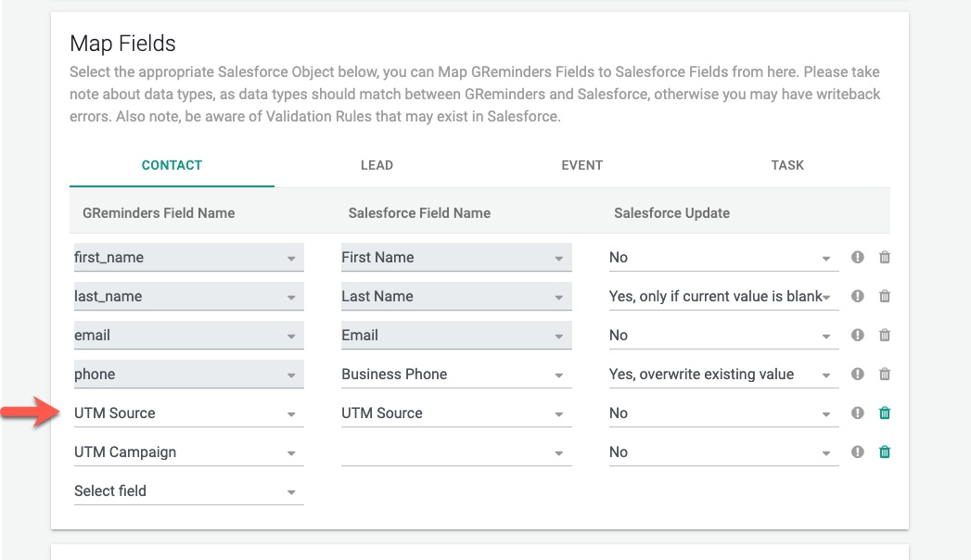
Task: View info for the phone mapping row
Action: 857,374
